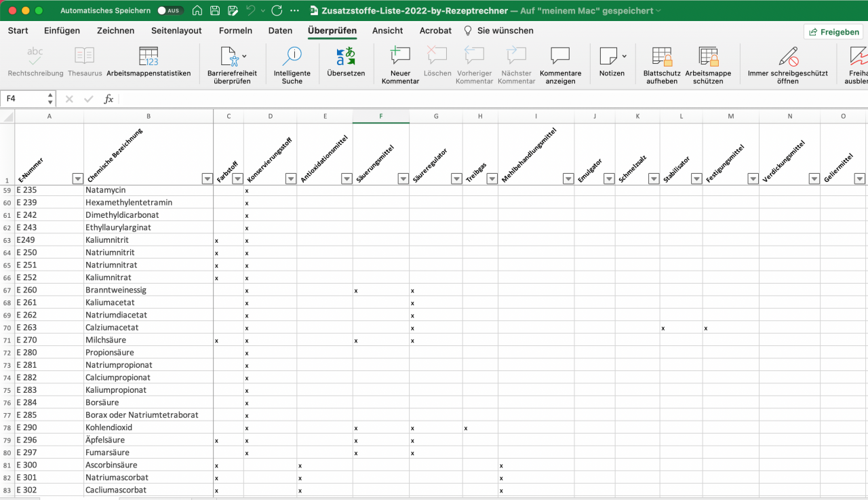The image size is (868, 500).
Task: Switch to the Formeln ribbon tab
Action: 235,31
